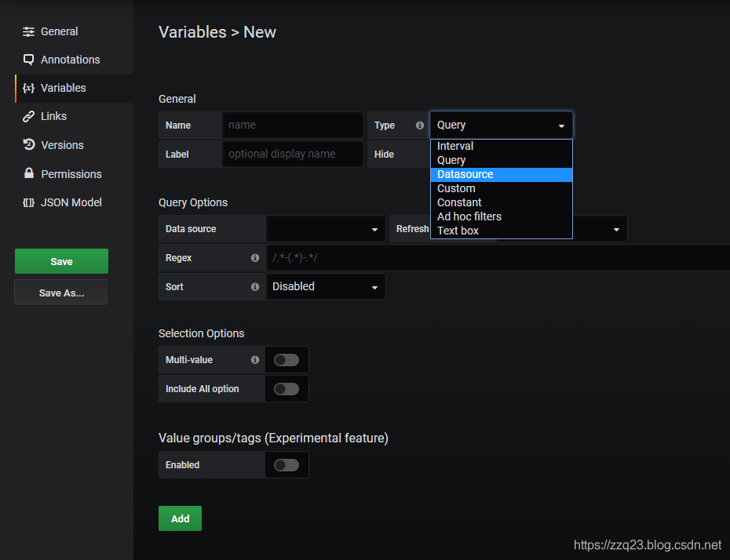Click the Annotations comment icon

(x=28, y=60)
